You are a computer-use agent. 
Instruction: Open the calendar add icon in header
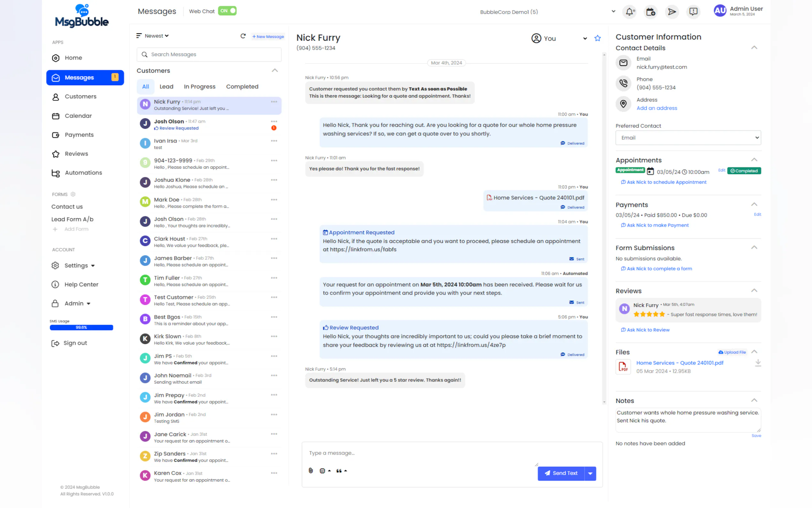pyautogui.click(x=650, y=12)
